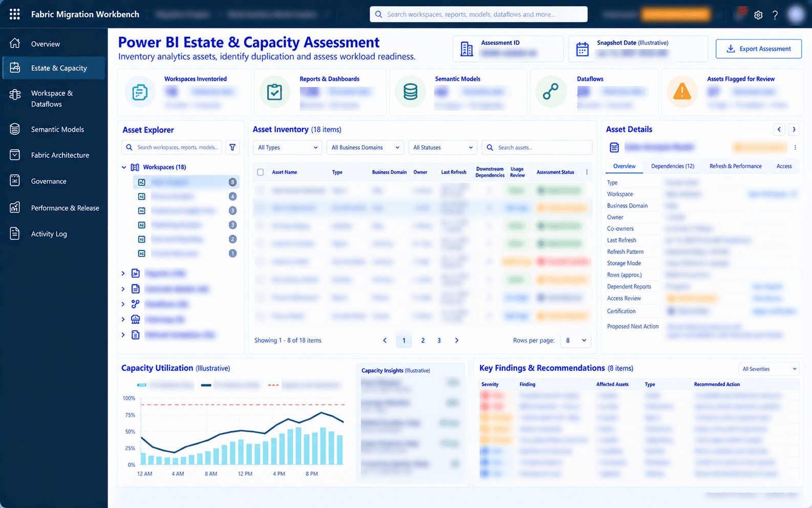This screenshot has height=508, width=812.
Task: Click the global search box
Action: pos(479,14)
